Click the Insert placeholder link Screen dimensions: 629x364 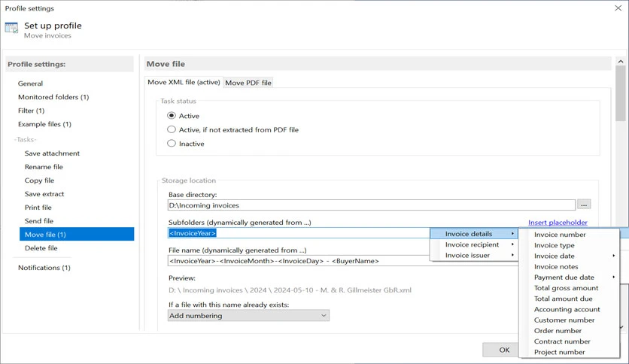[x=558, y=223]
